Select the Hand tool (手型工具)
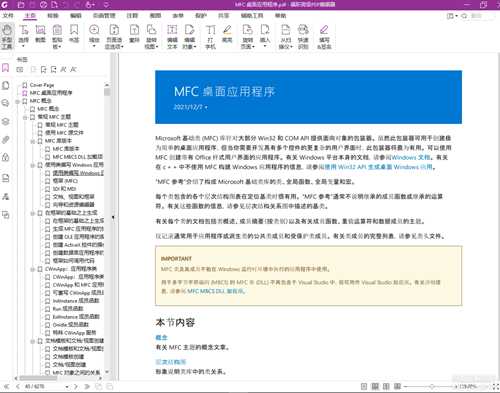 point(7,36)
